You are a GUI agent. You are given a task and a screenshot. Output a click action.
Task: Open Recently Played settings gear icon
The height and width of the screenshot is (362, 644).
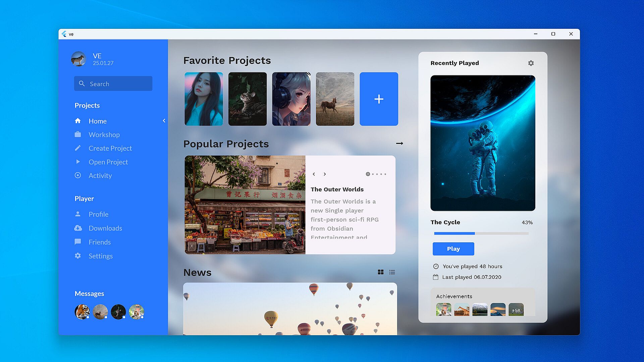[x=531, y=63]
